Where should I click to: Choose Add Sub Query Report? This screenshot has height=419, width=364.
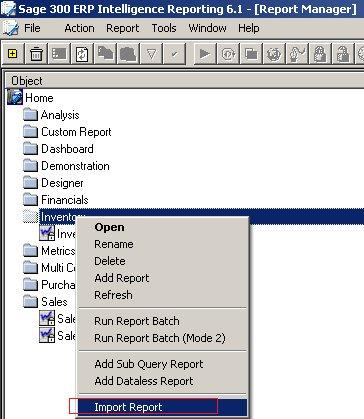163,364
